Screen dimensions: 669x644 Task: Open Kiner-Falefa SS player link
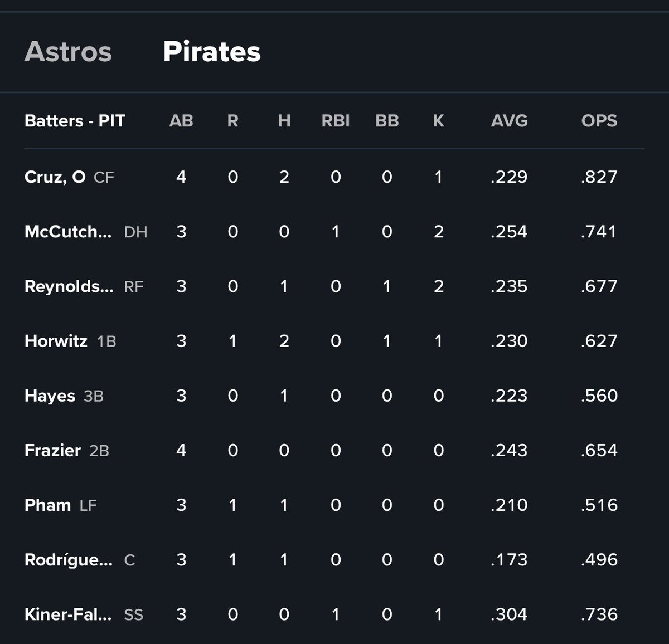pos(68,614)
